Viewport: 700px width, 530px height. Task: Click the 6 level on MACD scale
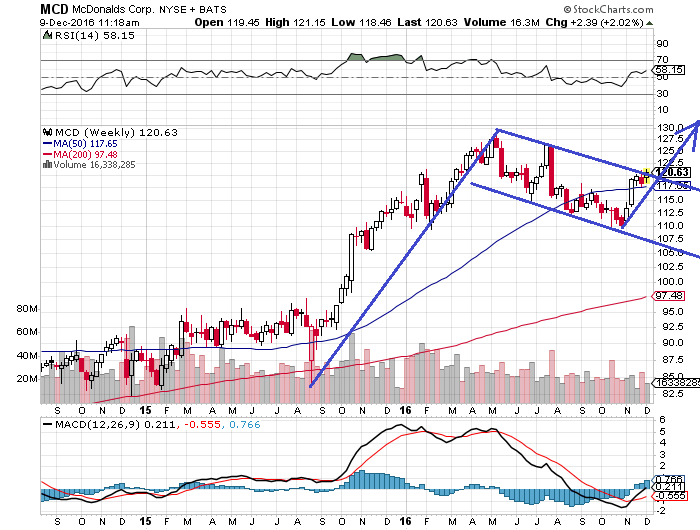[662, 420]
